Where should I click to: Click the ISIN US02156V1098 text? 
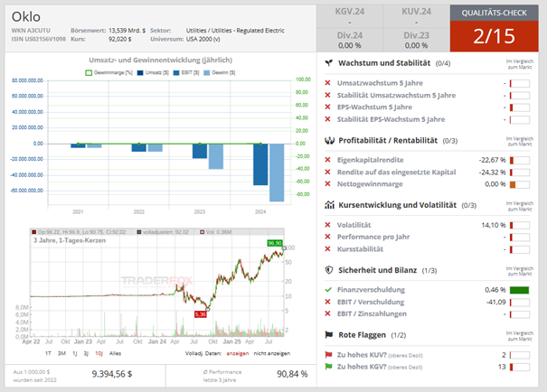pyautogui.click(x=38, y=39)
